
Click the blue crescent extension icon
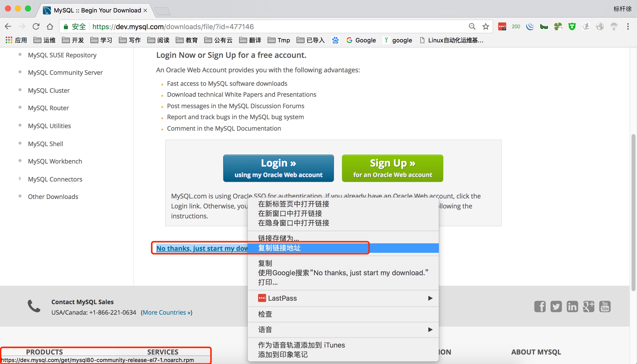[x=530, y=26]
